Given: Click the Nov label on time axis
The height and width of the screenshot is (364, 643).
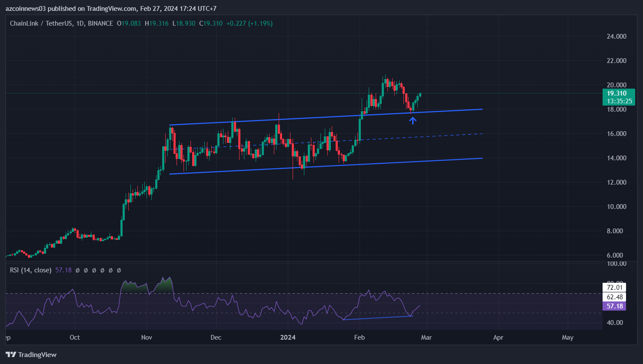Looking at the screenshot, I should click(x=147, y=338).
